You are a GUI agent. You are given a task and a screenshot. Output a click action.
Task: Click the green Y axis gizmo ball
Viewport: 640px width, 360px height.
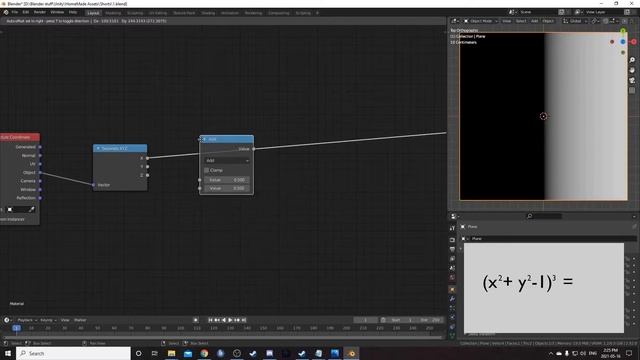[x=623, y=31]
